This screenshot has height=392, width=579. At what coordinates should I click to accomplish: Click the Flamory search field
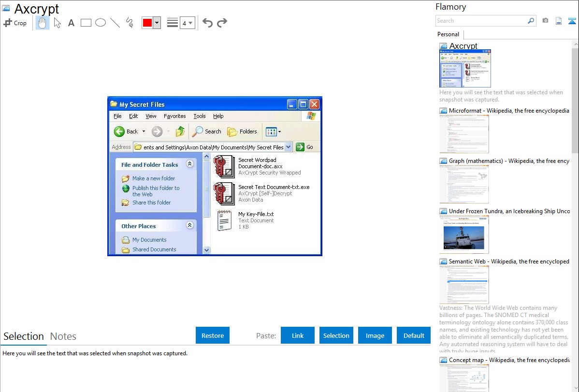pos(481,21)
